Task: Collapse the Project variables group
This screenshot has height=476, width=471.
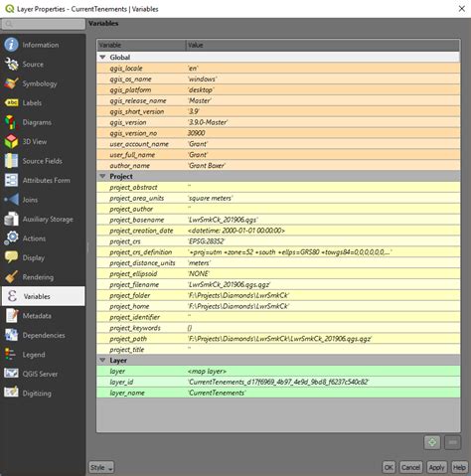Action: pyautogui.click(x=102, y=176)
